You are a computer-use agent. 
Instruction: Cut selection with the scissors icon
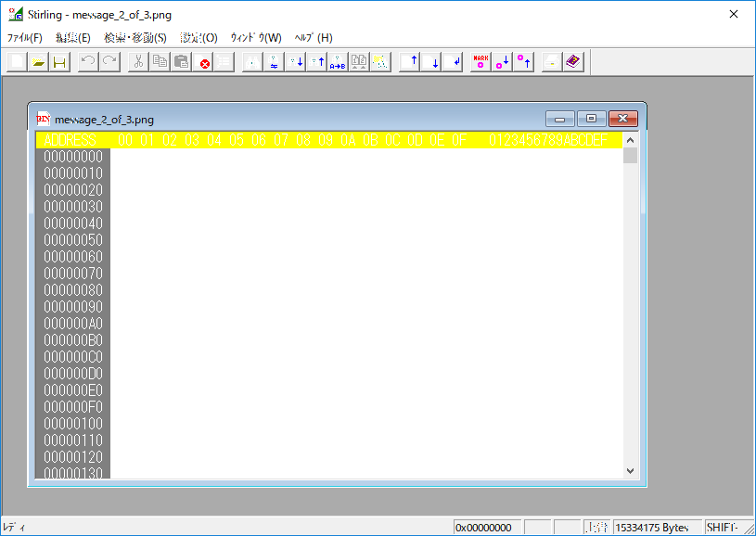coord(138,62)
